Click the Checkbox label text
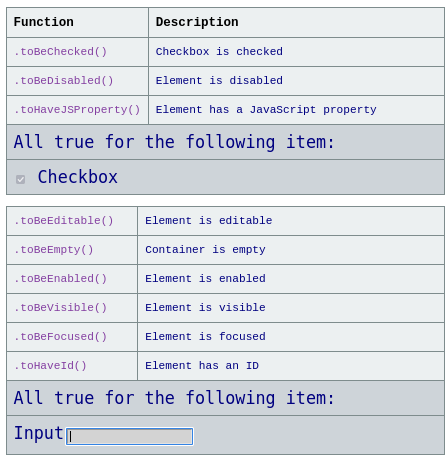Image resolution: width=448 pixels, height=459 pixels. tap(77, 177)
